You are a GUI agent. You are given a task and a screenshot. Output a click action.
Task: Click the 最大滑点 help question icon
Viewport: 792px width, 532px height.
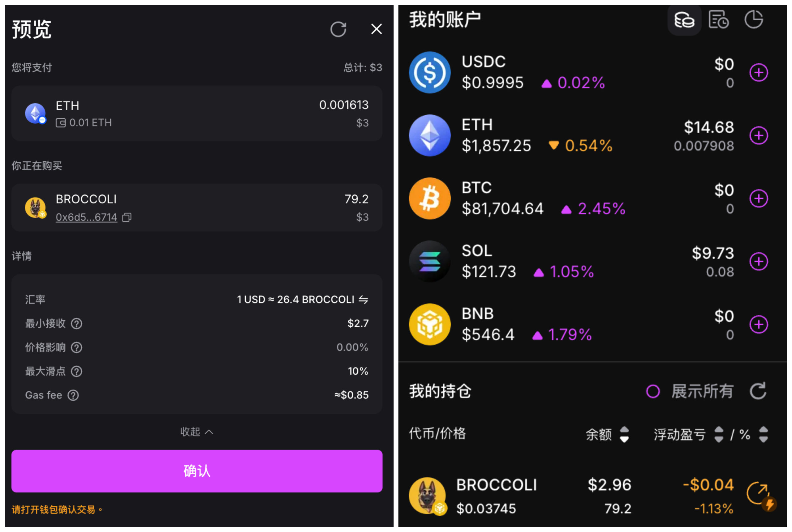click(x=76, y=372)
